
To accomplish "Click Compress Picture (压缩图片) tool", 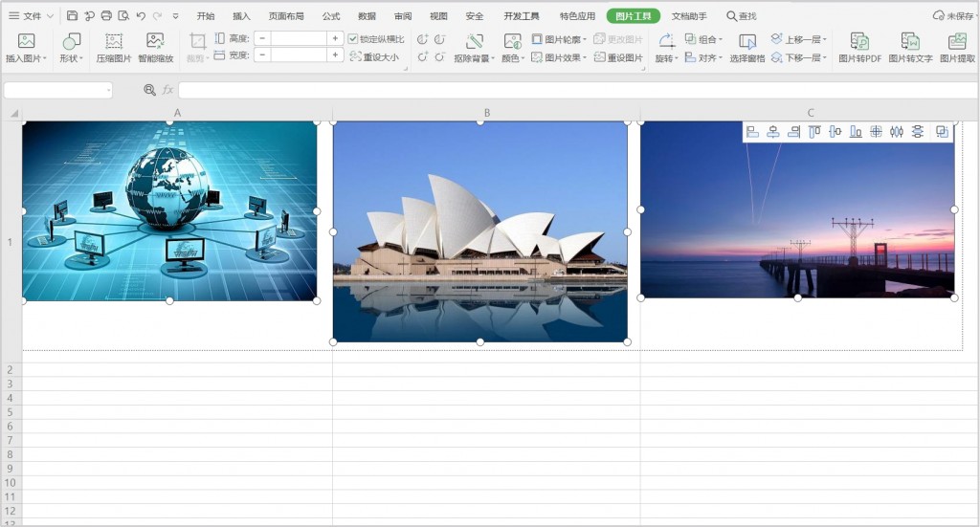I will pyautogui.click(x=114, y=48).
